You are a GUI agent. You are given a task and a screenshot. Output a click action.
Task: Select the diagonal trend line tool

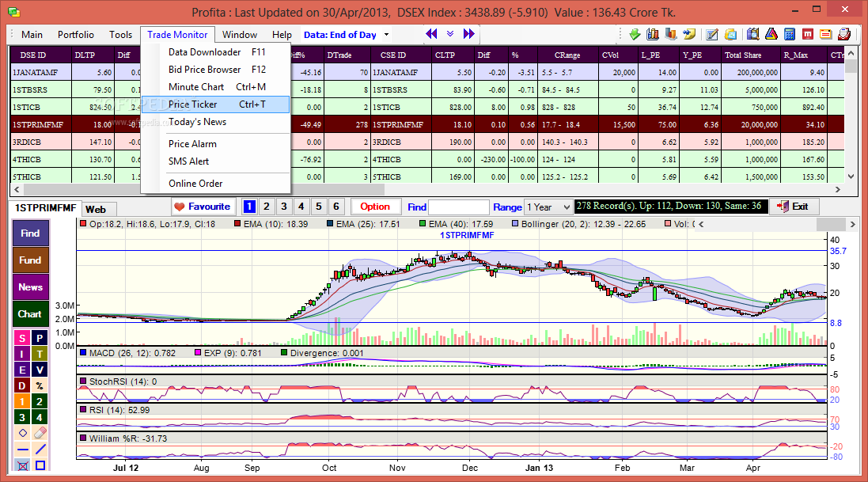[40, 450]
